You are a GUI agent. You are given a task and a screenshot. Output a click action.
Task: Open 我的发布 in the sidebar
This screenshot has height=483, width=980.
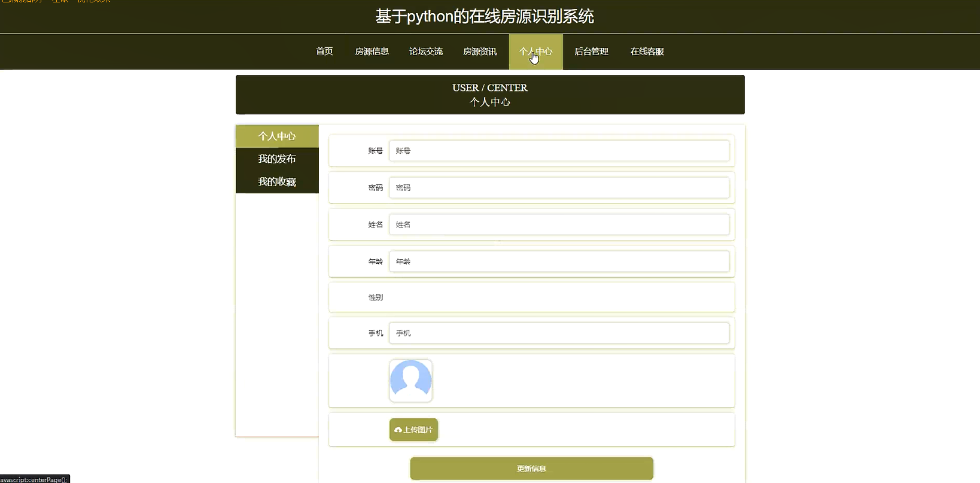(x=277, y=159)
